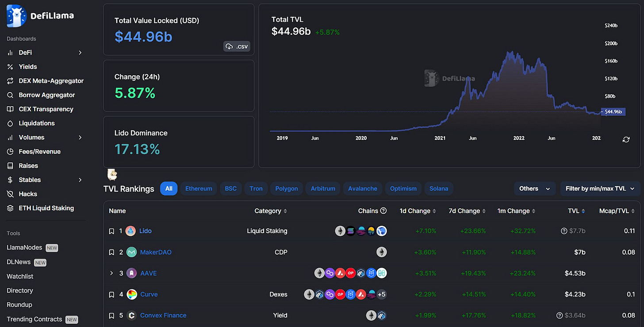644x327 pixels.
Task: Open the Yields page
Action: pos(28,67)
